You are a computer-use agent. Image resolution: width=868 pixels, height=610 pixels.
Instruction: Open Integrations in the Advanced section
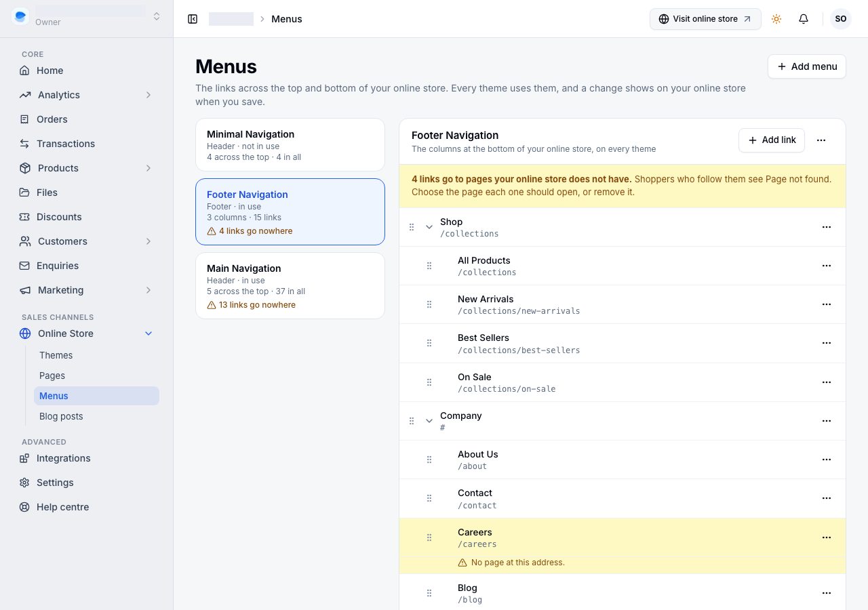coord(87,458)
